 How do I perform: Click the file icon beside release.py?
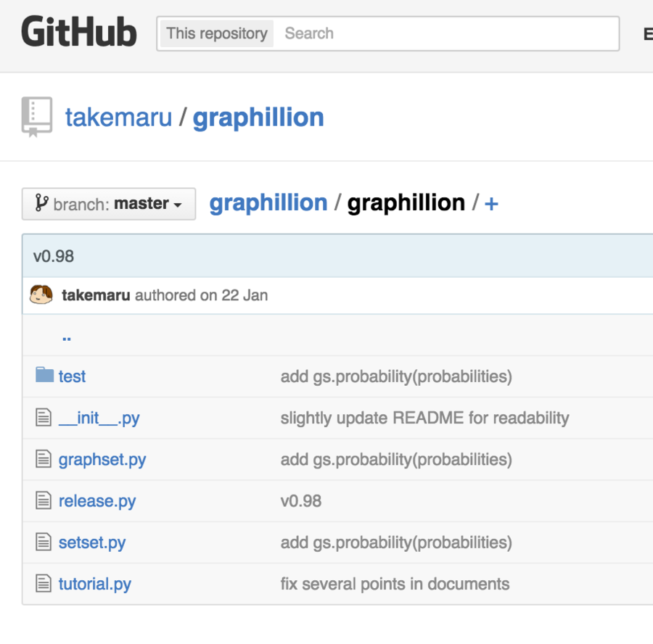tap(44, 500)
